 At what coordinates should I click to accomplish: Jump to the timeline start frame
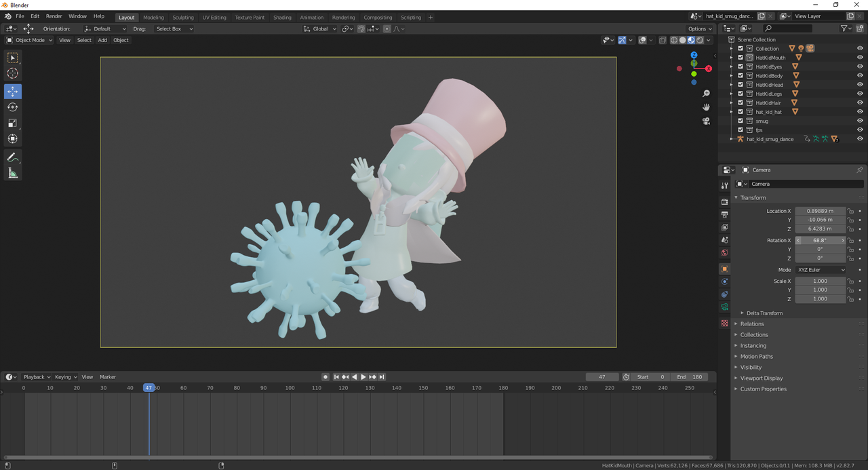[x=336, y=377]
